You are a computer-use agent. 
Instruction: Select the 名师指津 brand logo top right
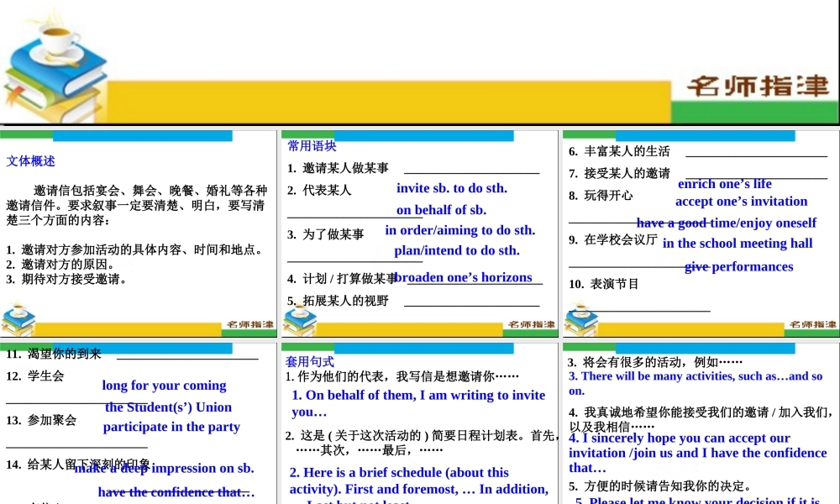point(760,87)
